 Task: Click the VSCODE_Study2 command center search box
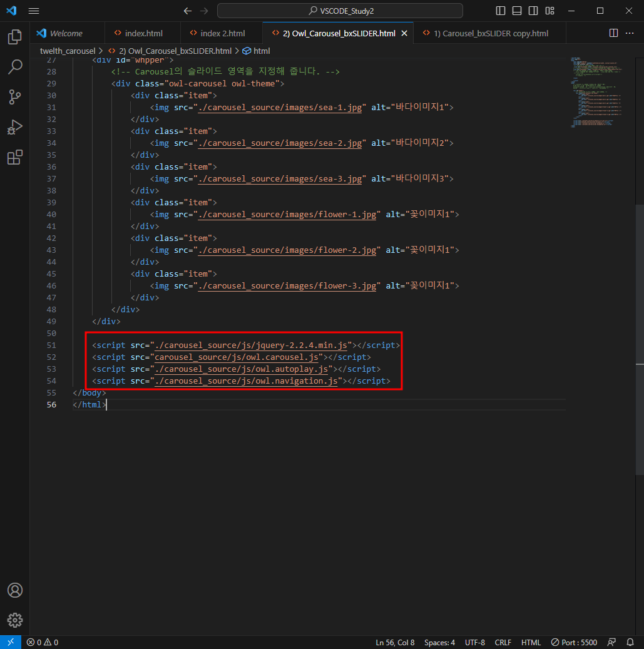coord(340,11)
